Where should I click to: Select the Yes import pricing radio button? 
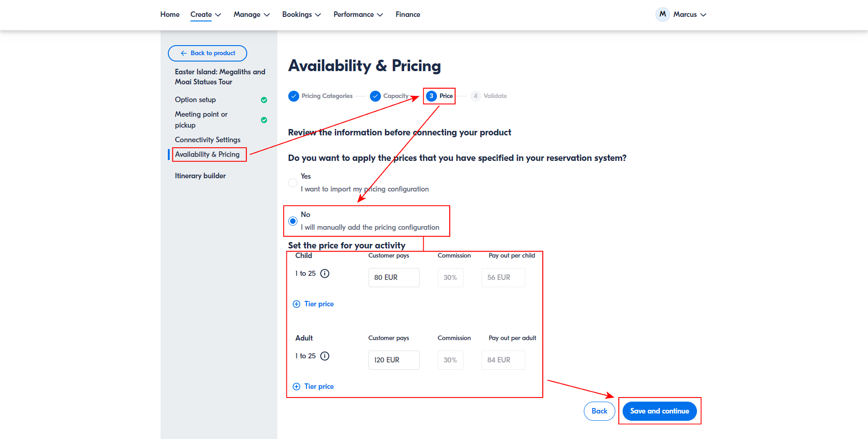tap(293, 183)
